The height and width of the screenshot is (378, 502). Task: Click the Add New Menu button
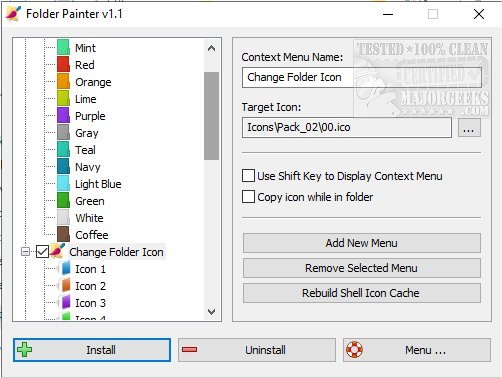click(x=362, y=243)
